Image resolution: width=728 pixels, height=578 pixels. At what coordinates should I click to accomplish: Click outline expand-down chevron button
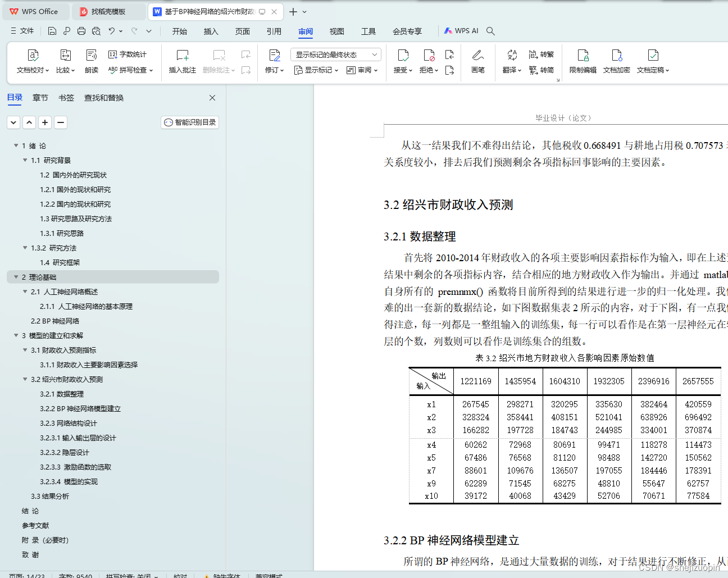pos(14,122)
